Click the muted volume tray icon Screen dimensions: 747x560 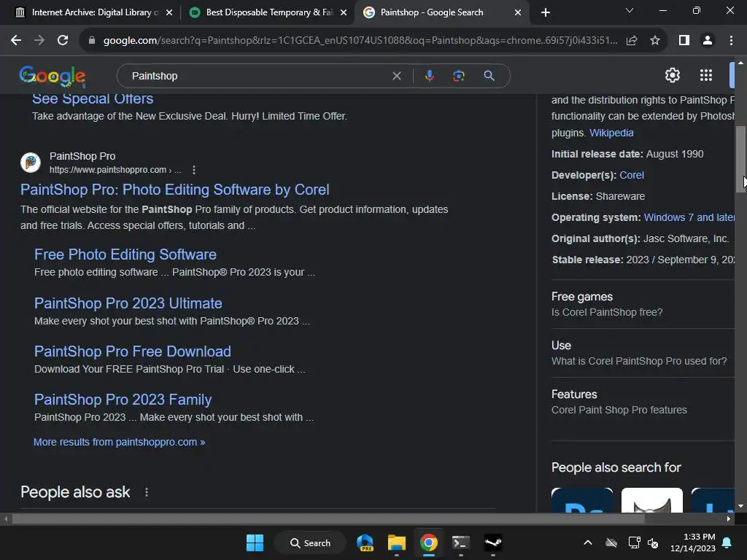click(653, 542)
